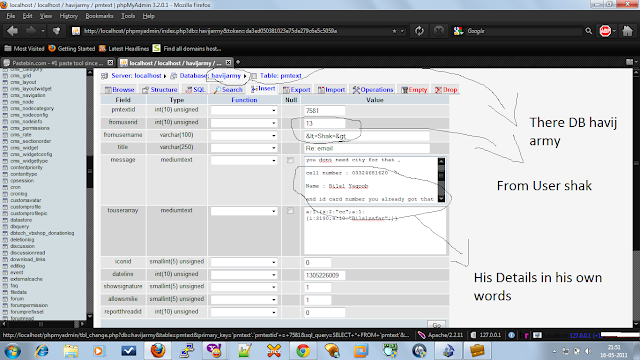Close the Pastebin.com browser tab

click(110, 63)
